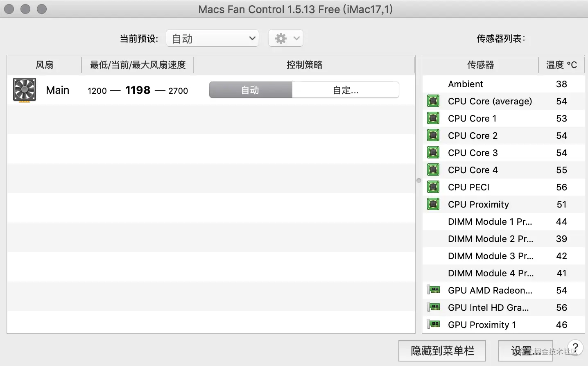Image resolution: width=588 pixels, height=366 pixels.
Task: Click the CPU Core (average) chip icon
Action: tap(433, 101)
